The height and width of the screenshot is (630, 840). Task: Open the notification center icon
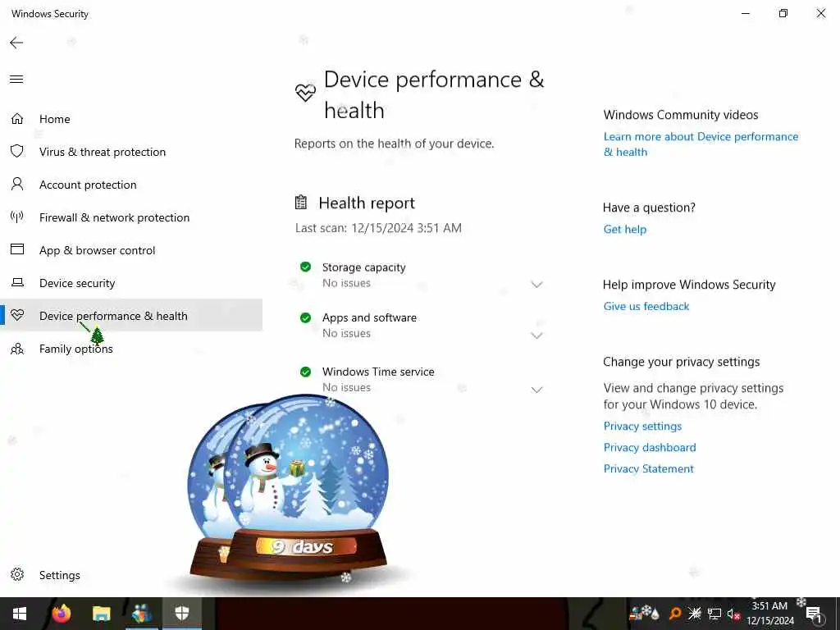point(815,614)
